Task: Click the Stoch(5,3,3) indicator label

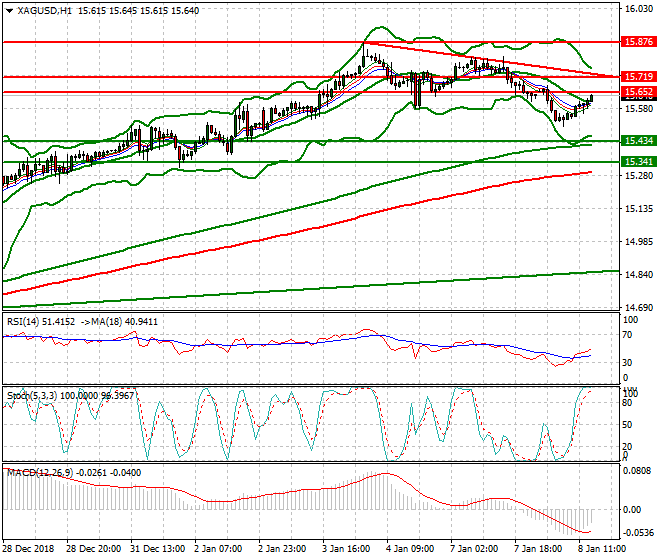Action: click(70, 396)
